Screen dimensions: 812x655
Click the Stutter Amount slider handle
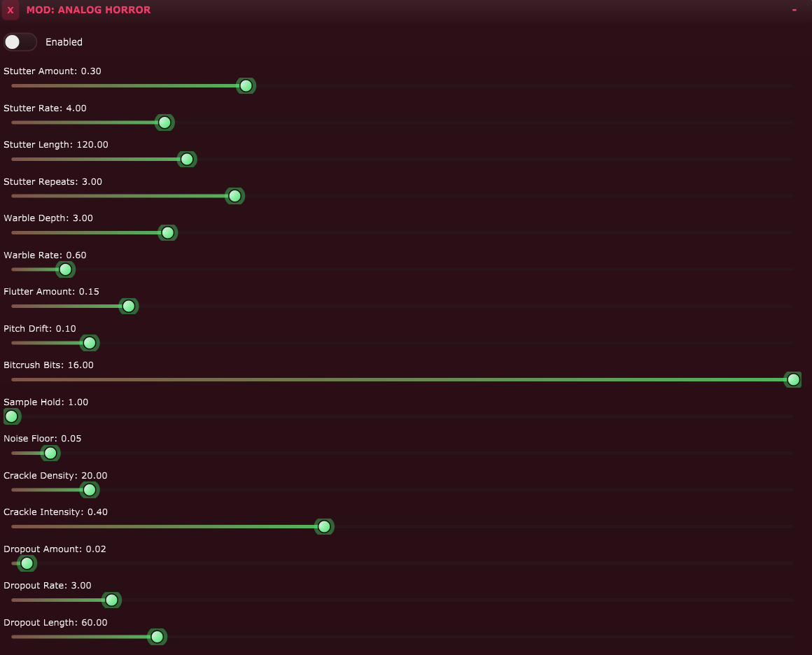(246, 85)
